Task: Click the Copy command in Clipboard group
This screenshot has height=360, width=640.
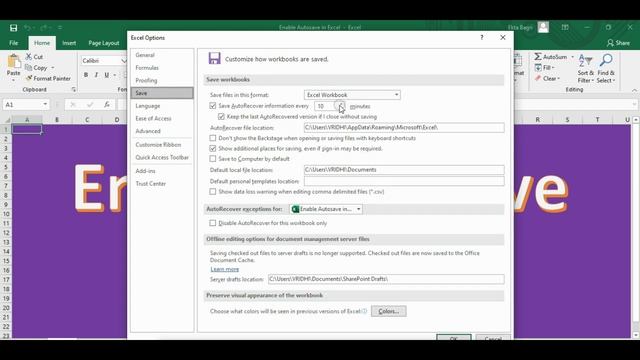Action: tap(36, 68)
